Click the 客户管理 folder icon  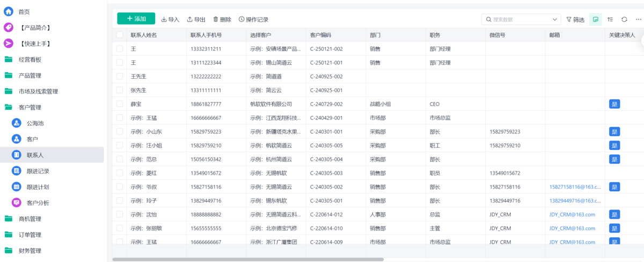point(9,107)
